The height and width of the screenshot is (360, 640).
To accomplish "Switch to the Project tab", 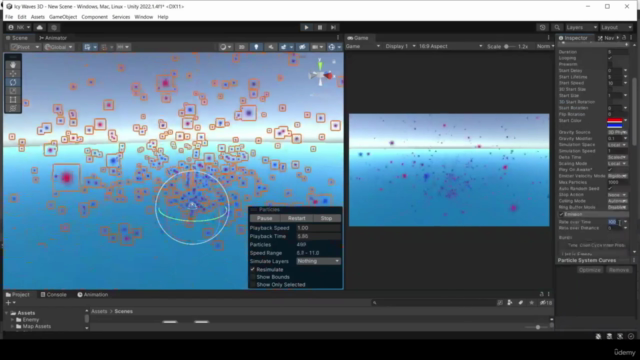I will tap(18, 294).
